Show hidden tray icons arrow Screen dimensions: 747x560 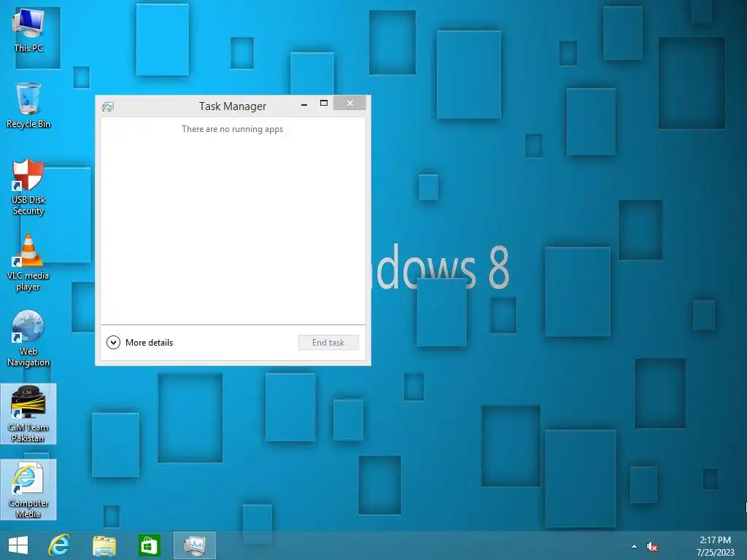point(634,546)
